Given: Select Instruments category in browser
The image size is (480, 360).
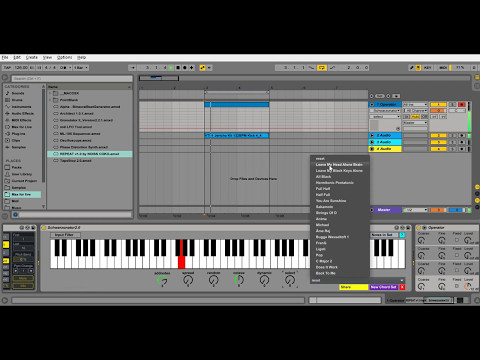Looking at the screenshot, I should click(21, 107).
